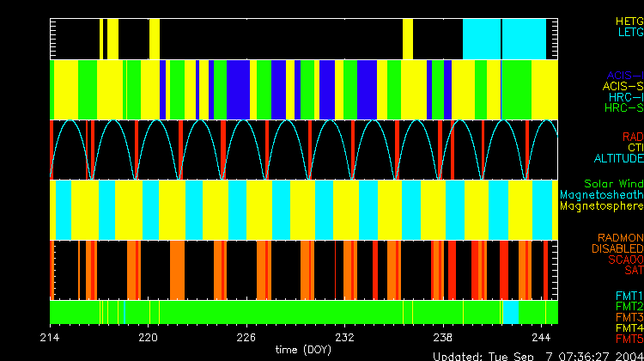Screen dimensions: 644x361
Task: Click the RADMON legend label
Action: point(622,238)
